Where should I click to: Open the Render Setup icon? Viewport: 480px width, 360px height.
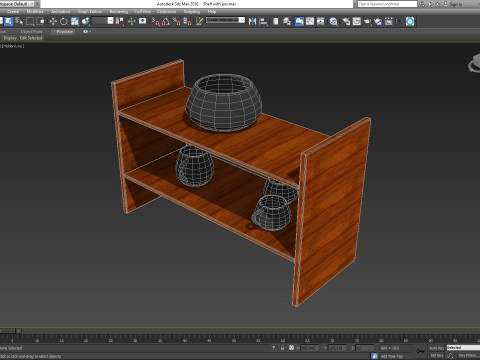click(346, 21)
